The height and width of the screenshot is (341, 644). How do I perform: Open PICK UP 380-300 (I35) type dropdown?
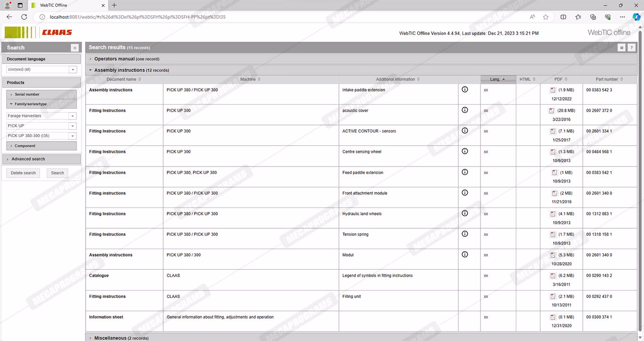tap(73, 136)
